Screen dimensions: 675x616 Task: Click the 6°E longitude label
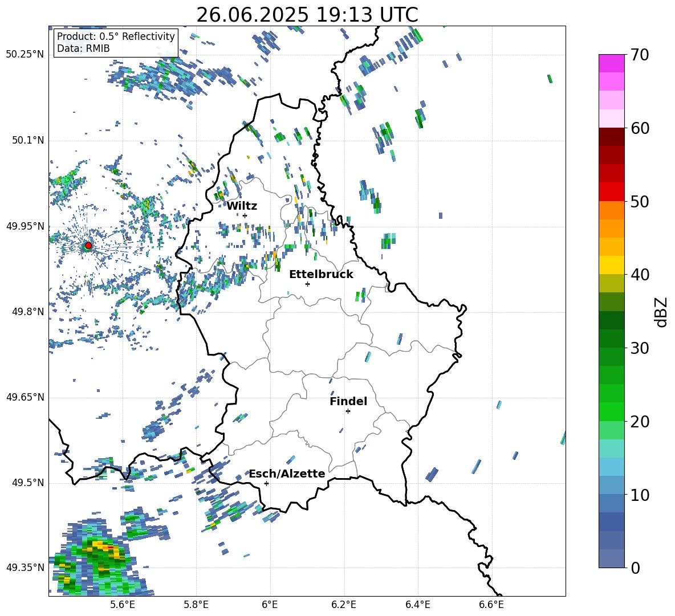tap(270, 605)
